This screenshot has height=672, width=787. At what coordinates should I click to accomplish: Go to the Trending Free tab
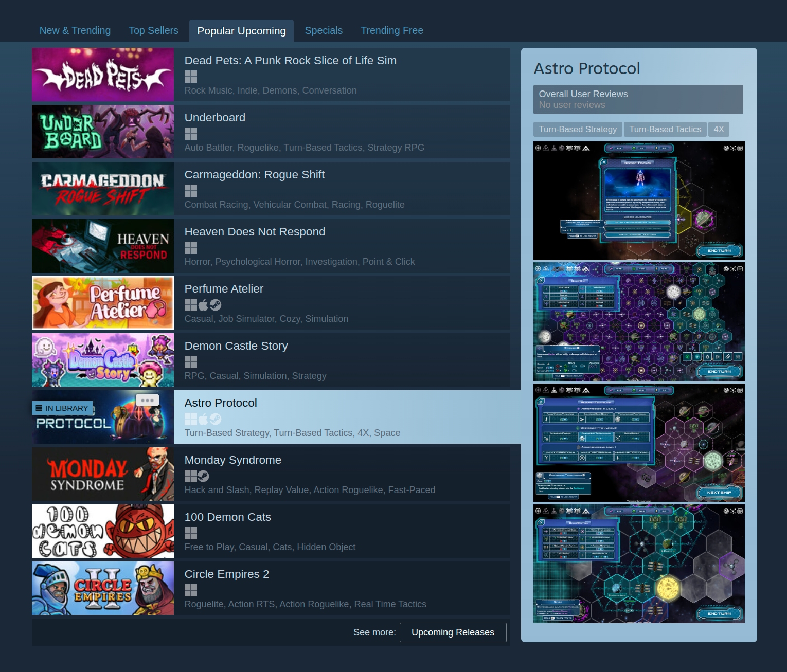(x=391, y=30)
